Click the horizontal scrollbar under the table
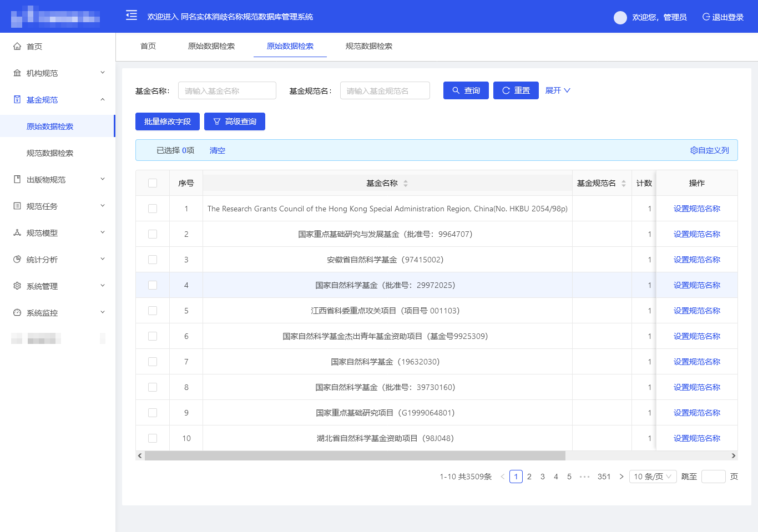 point(355,455)
